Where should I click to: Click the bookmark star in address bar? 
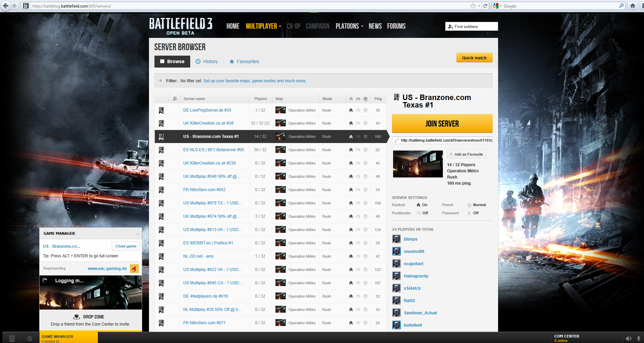coord(473,6)
